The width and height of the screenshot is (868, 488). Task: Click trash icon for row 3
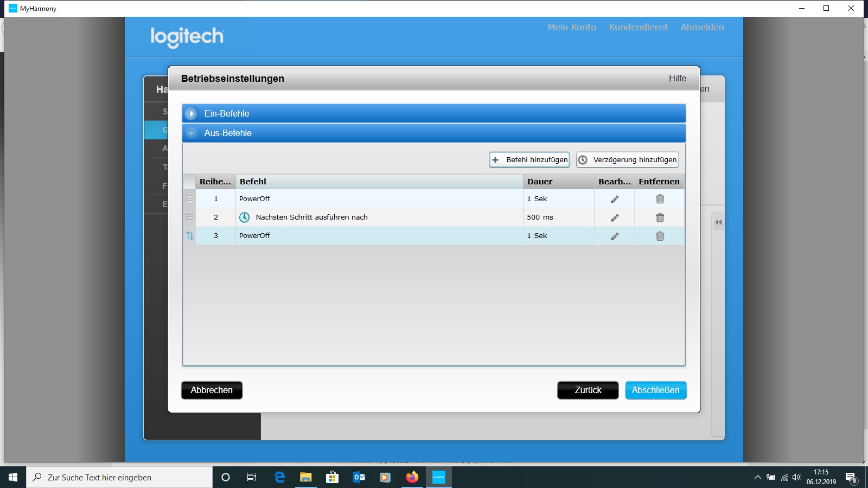tap(660, 236)
